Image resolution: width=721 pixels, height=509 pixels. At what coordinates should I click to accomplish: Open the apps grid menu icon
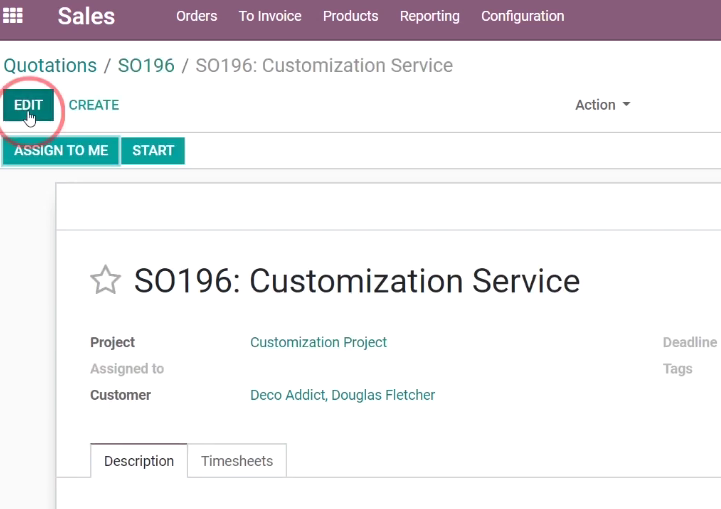[x=12, y=16]
